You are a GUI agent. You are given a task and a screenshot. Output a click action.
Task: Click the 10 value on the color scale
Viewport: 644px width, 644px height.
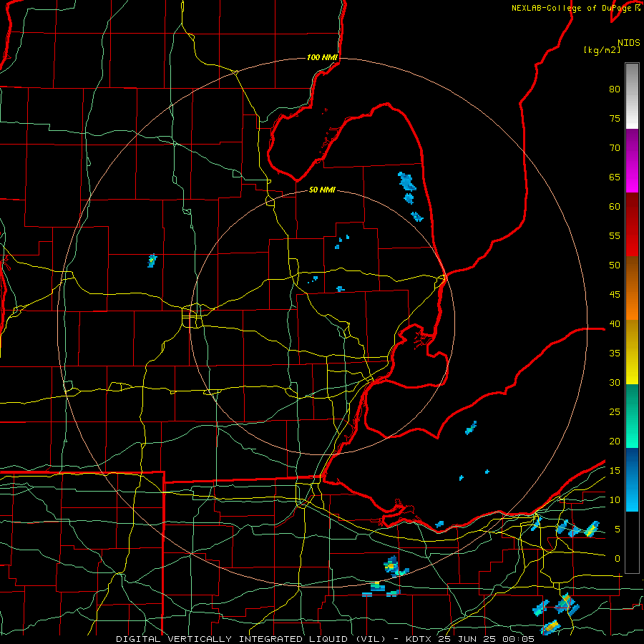[x=615, y=500]
